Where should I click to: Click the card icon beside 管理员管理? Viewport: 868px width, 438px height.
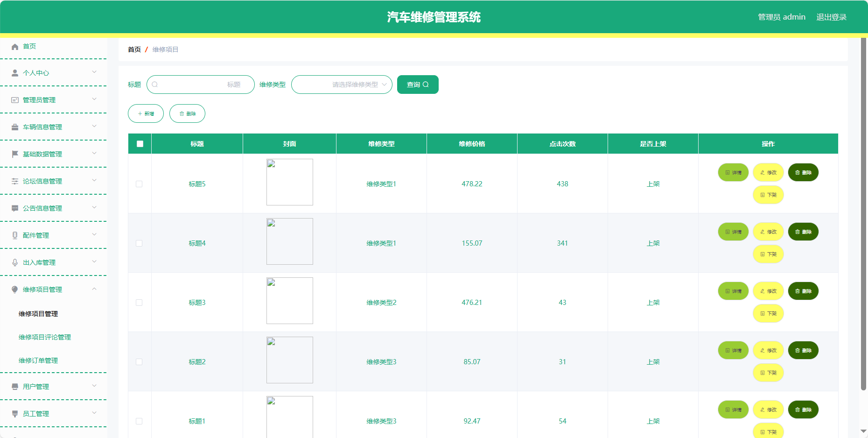click(15, 100)
